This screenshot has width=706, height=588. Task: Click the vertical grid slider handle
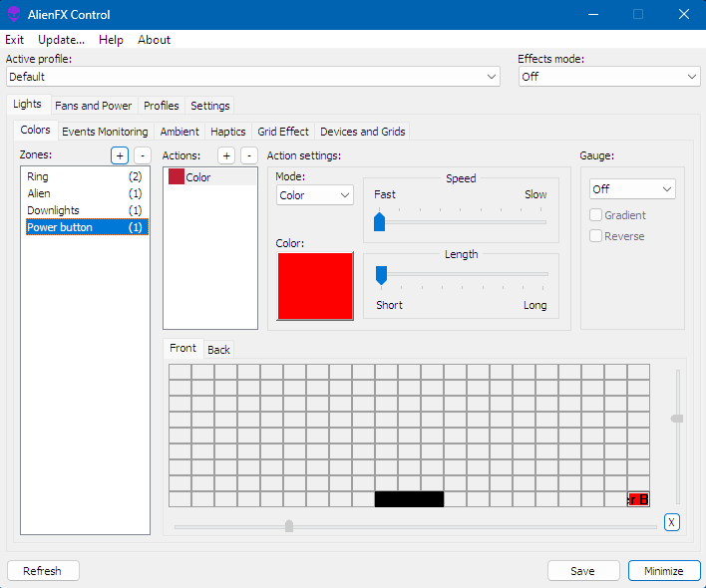tap(677, 419)
